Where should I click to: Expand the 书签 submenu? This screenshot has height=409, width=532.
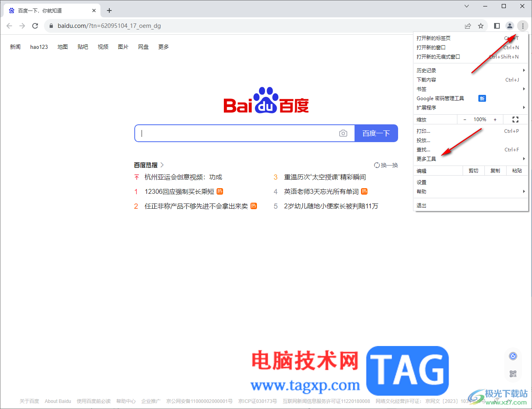471,89
